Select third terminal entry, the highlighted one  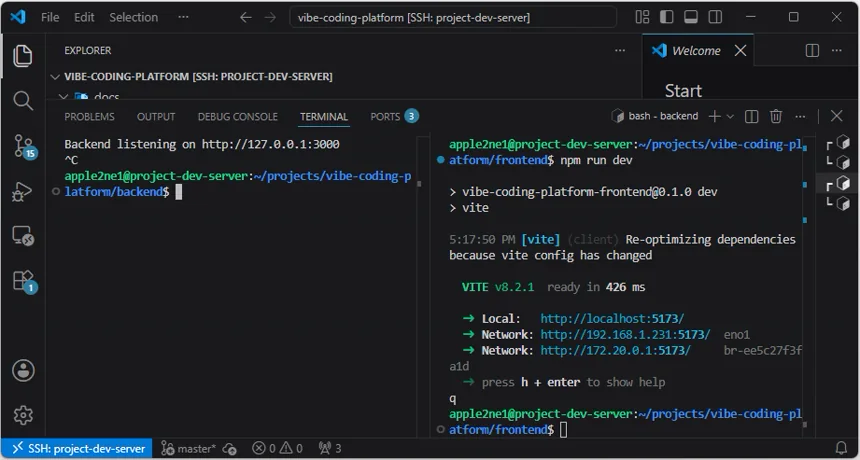click(x=838, y=184)
